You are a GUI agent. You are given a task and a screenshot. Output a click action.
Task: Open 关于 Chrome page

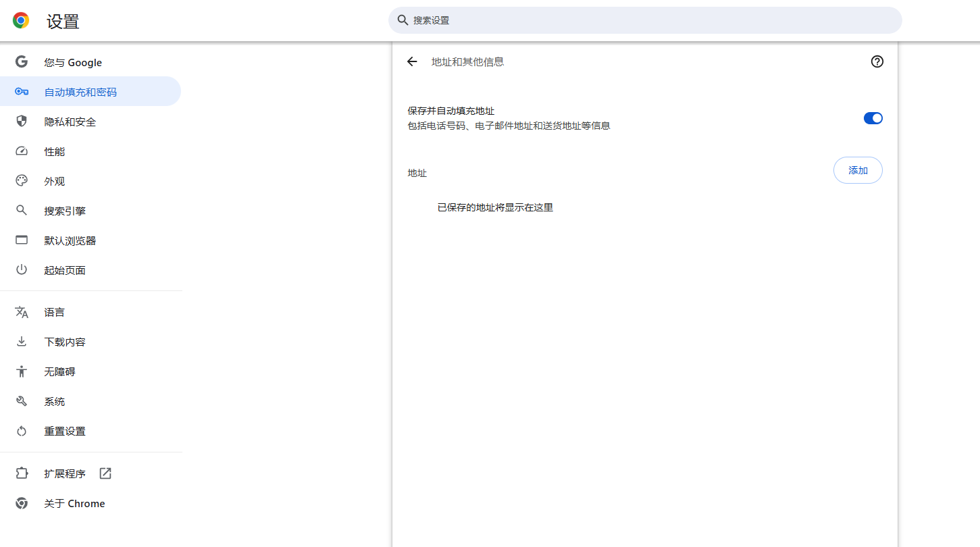[x=91, y=503]
